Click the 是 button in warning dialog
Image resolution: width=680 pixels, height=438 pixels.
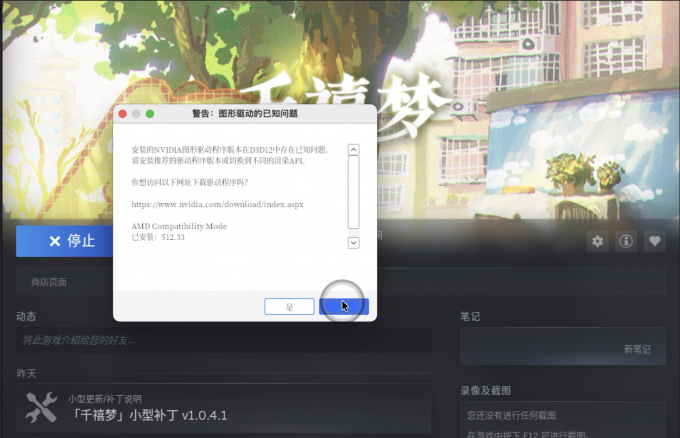click(289, 307)
